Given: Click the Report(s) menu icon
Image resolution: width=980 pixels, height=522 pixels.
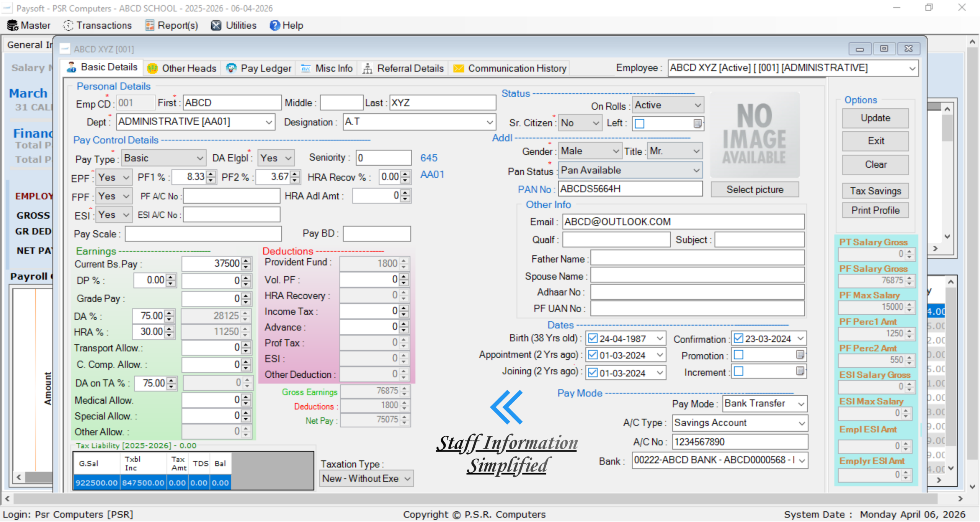Looking at the screenshot, I should pos(150,26).
